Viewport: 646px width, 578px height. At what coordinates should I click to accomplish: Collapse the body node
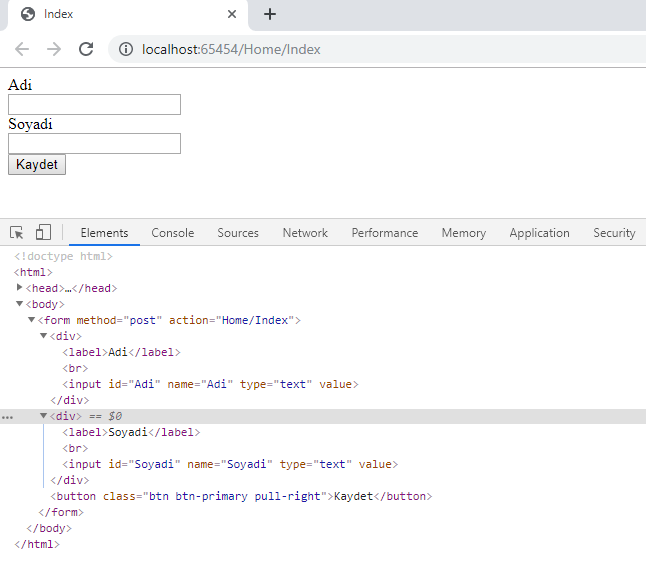[x=19, y=304]
